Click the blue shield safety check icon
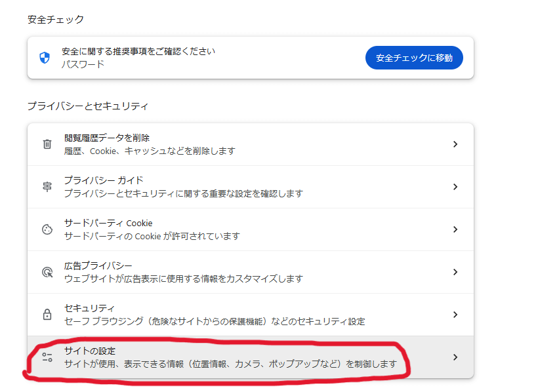 click(45, 58)
